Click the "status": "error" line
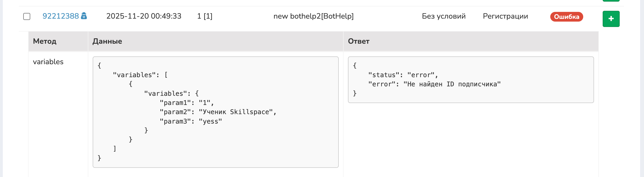 pos(403,75)
